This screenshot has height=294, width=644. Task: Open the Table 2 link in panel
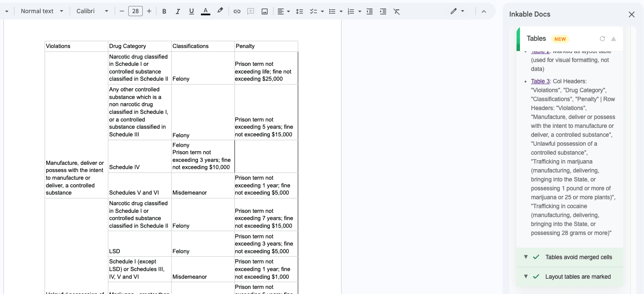point(540,51)
